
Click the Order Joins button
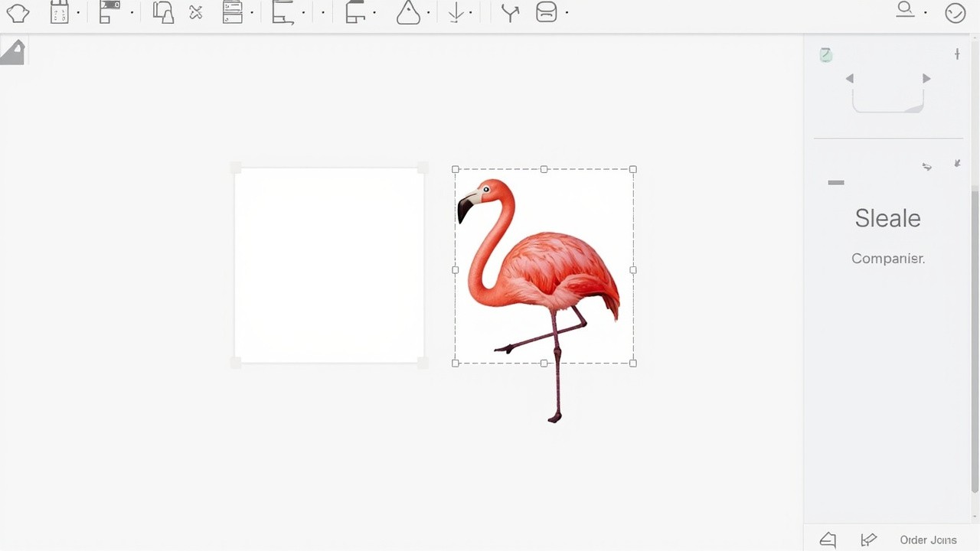[928, 540]
